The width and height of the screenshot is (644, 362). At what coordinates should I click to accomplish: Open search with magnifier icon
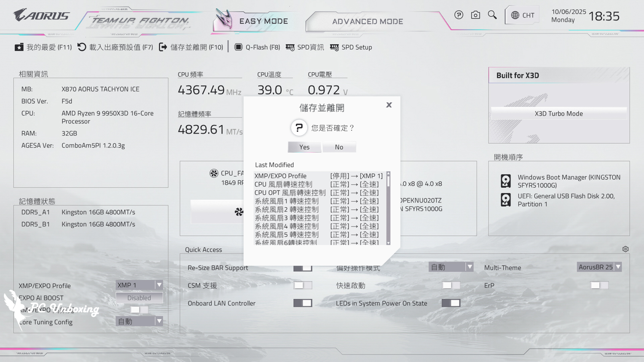tap(492, 15)
